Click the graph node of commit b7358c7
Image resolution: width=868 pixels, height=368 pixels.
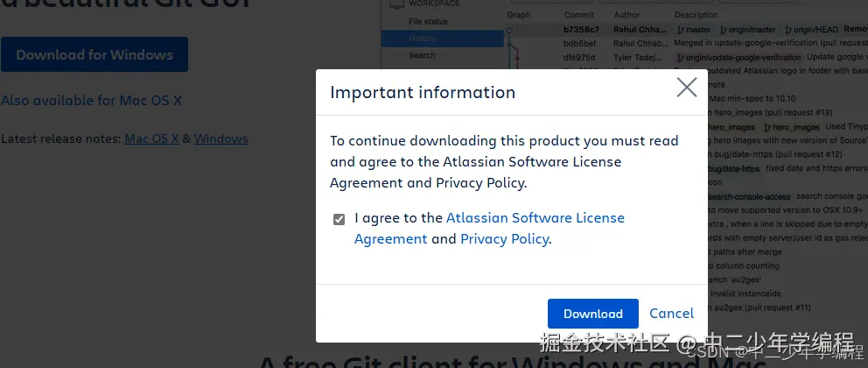pos(511,30)
